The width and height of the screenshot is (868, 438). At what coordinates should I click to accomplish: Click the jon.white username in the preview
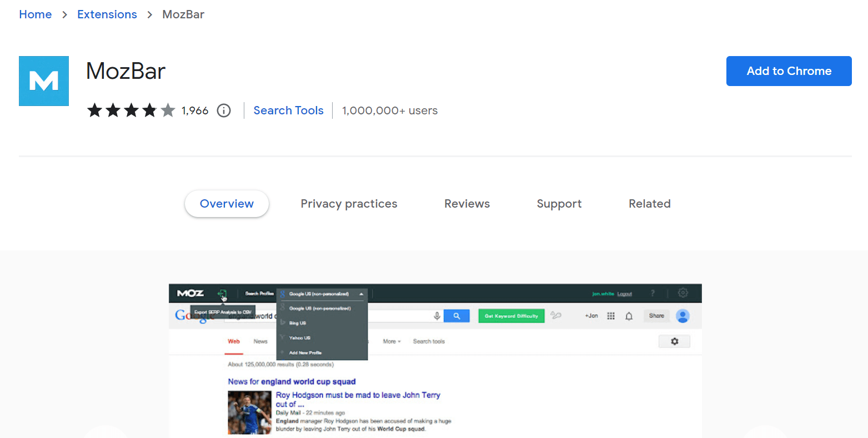604,294
